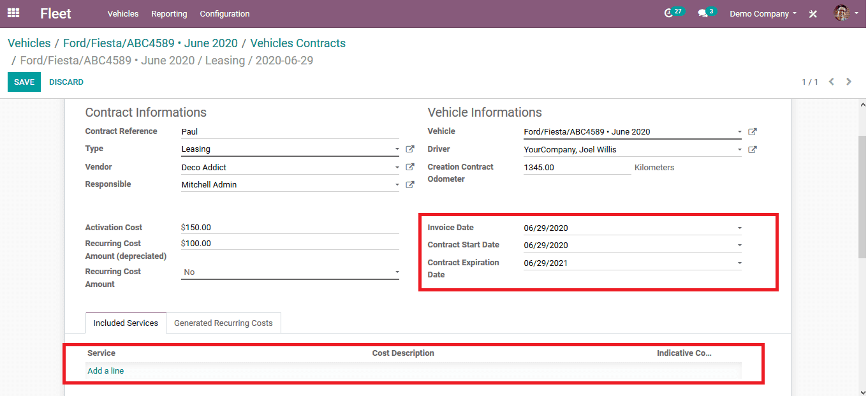Switch to Generated Recurring Costs tab

point(223,323)
